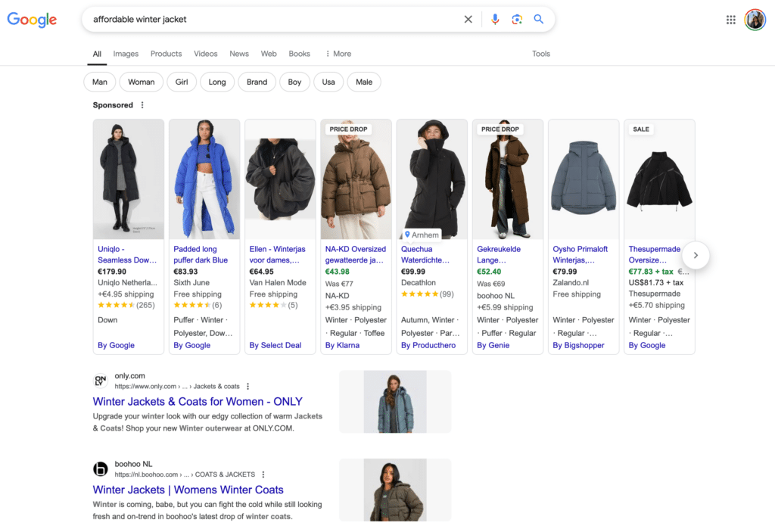The height and width of the screenshot is (532, 775).
Task: Open the NA-KD Oversized jacket image
Action: coord(356,179)
